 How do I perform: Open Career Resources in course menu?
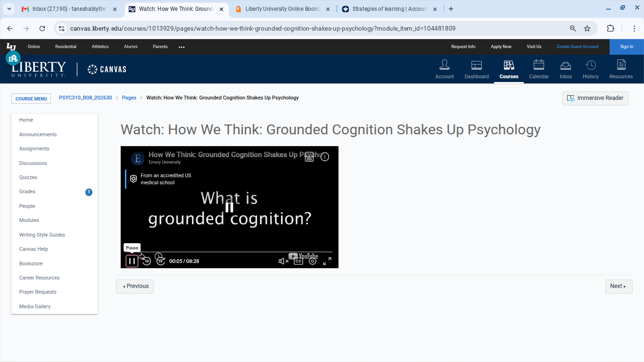[39, 278]
